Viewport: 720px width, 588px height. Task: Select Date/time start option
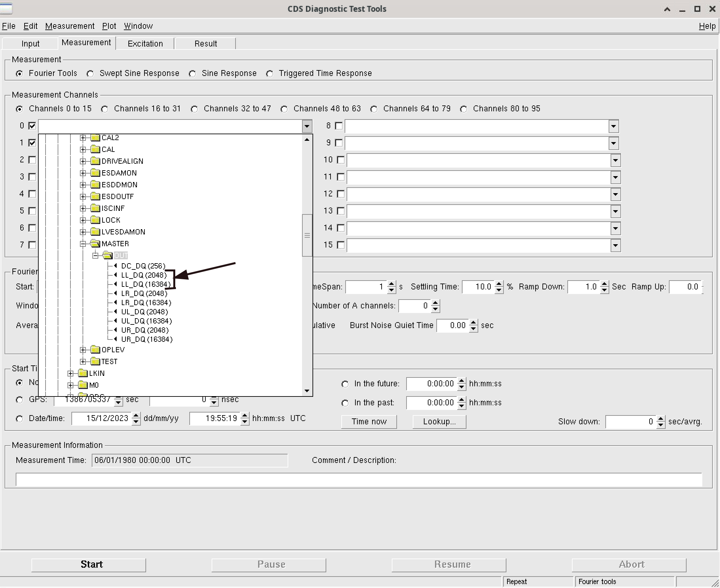tap(19, 419)
